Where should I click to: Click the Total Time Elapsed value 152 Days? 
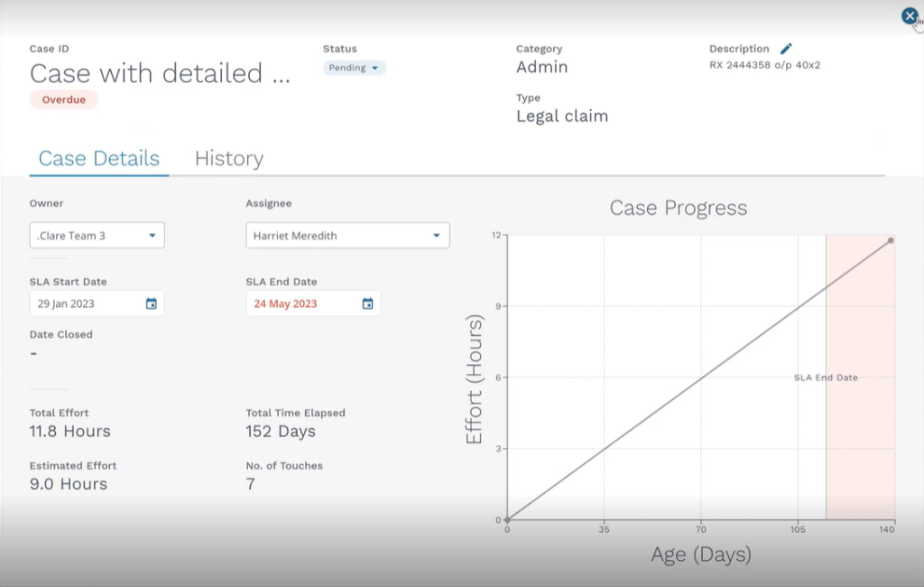(281, 432)
